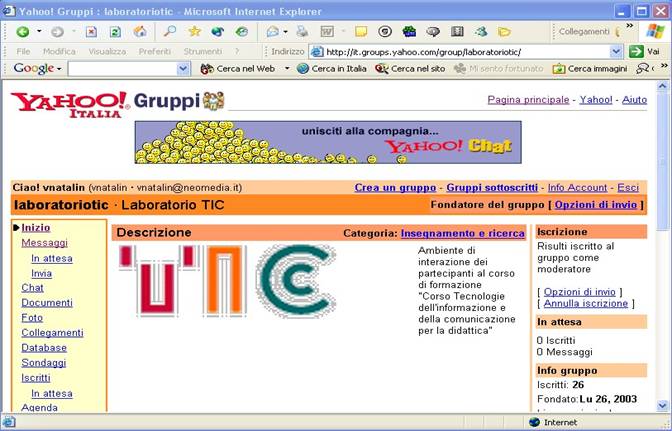Open Chat in left sidebar

pyautogui.click(x=33, y=288)
